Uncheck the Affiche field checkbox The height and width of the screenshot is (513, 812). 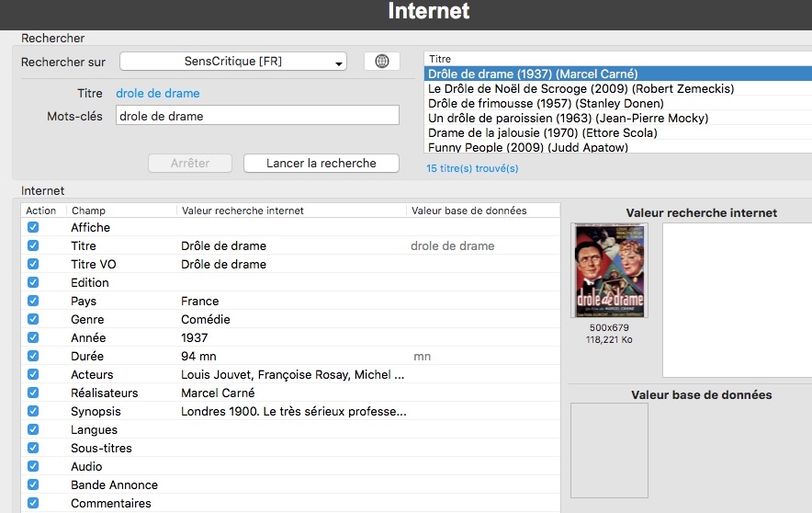click(x=33, y=227)
